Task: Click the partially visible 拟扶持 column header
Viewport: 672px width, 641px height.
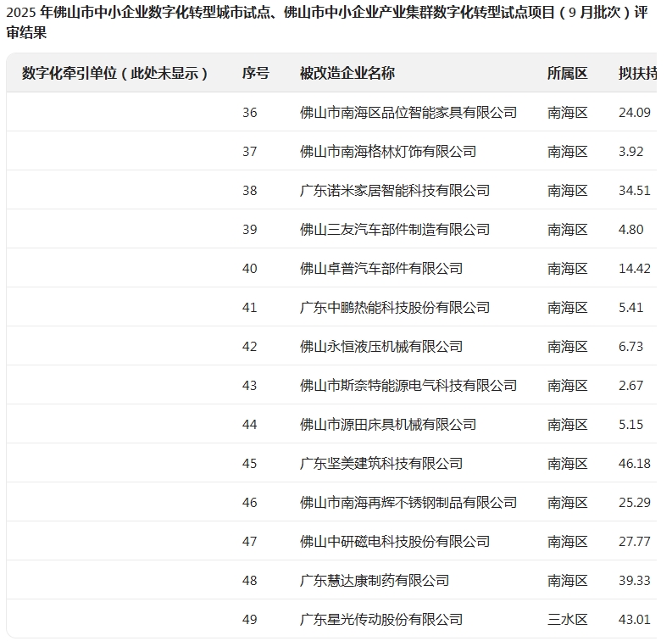Action: (x=637, y=74)
